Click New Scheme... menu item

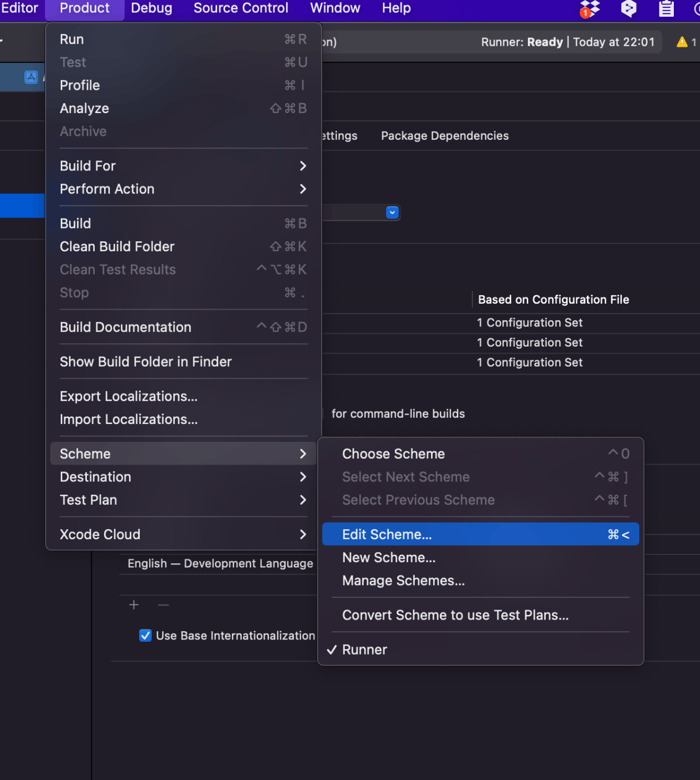tap(481, 558)
